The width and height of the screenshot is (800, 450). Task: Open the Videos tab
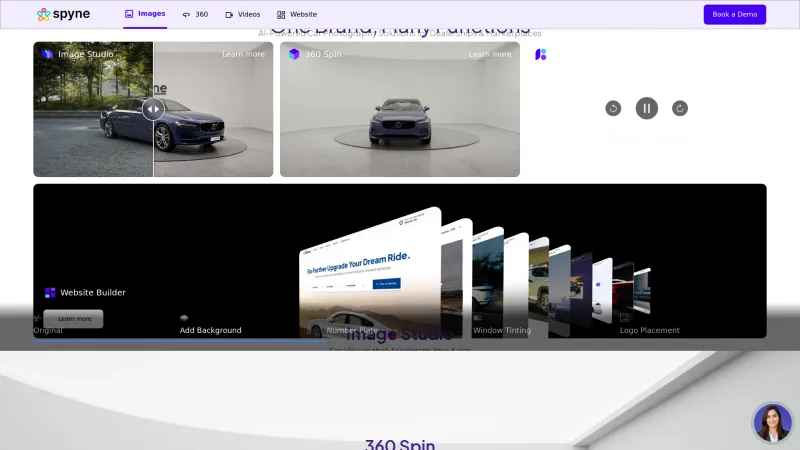243,14
